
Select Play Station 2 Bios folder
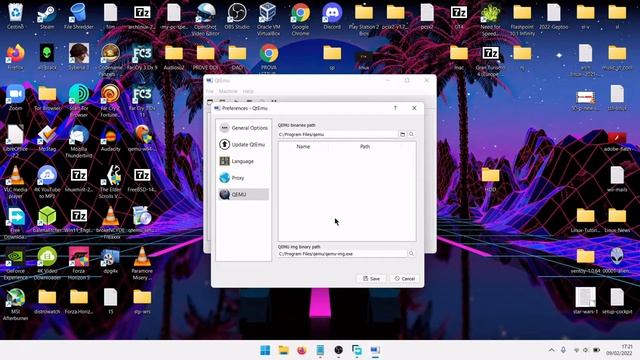(364, 19)
